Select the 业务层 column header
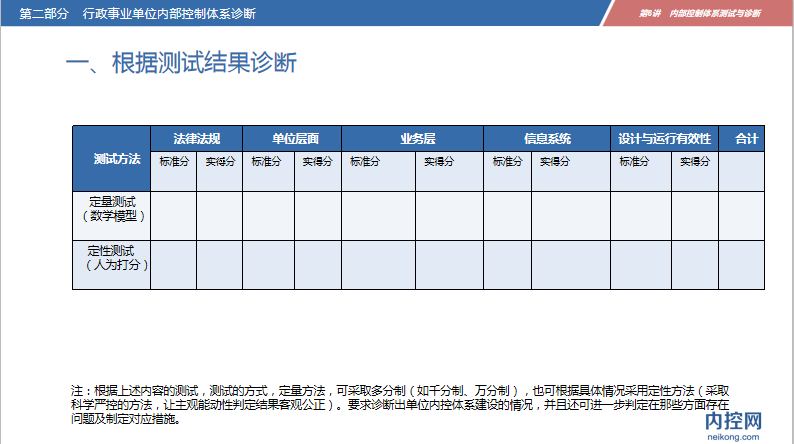Image resolution: width=794 pixels, height=444 pixels. (x=412, y=138)
